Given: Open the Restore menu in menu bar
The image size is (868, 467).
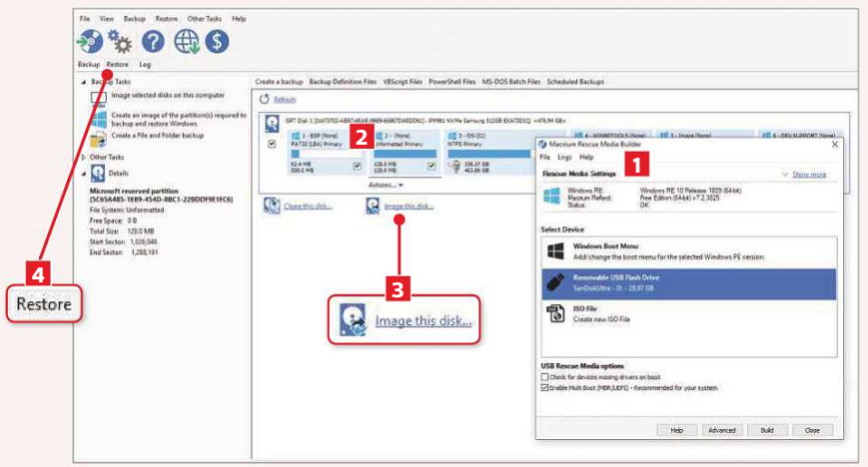Looking at the screenshot, I should coord(167,19).
